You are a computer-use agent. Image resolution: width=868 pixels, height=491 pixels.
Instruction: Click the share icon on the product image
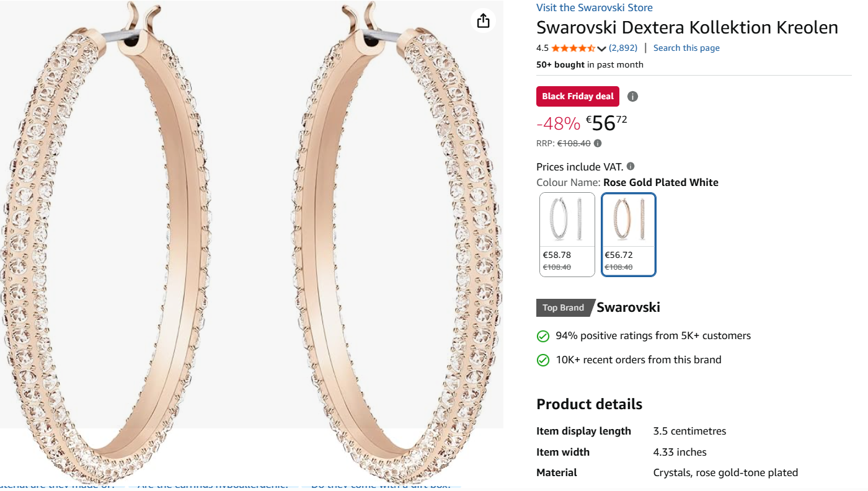point(484,20)
